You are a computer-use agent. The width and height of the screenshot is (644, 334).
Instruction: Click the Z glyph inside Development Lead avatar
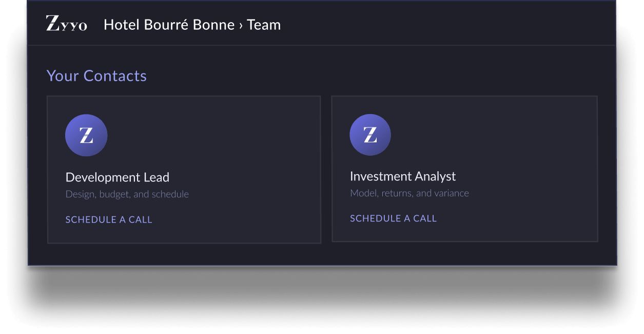pyautogui.click(x=86, y=135)
